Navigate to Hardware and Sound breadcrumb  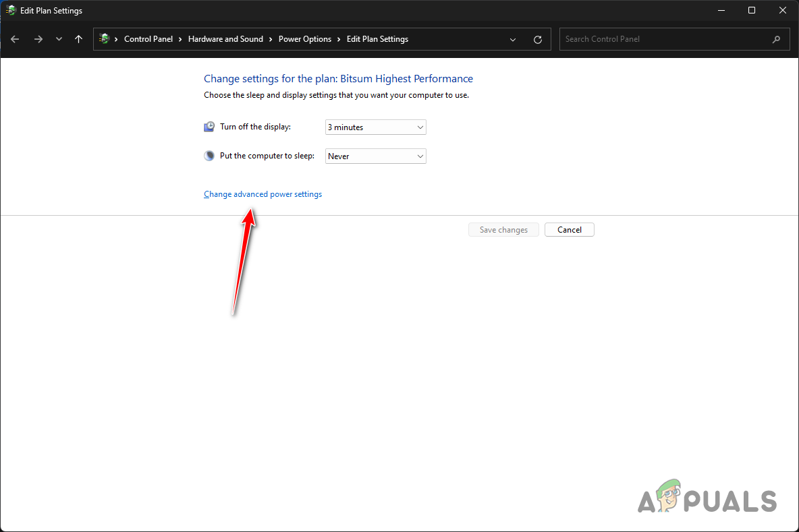point(225,38)
